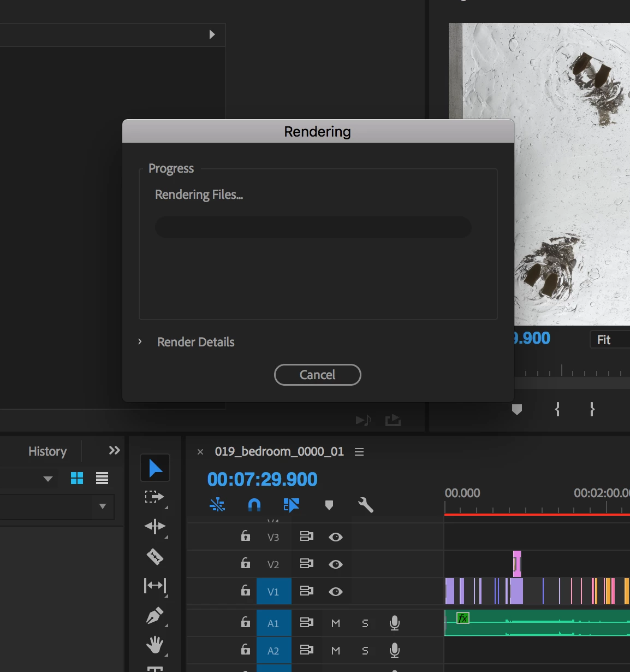Mark In point in program monitor
The width and height of the screenshot is (630, 672).
pos(557,409)
